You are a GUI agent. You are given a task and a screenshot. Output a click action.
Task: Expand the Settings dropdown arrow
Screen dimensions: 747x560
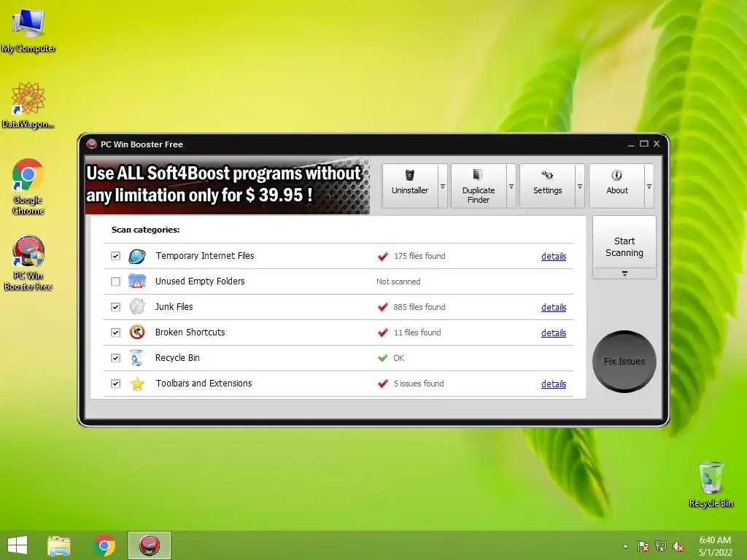coord(580,186)
